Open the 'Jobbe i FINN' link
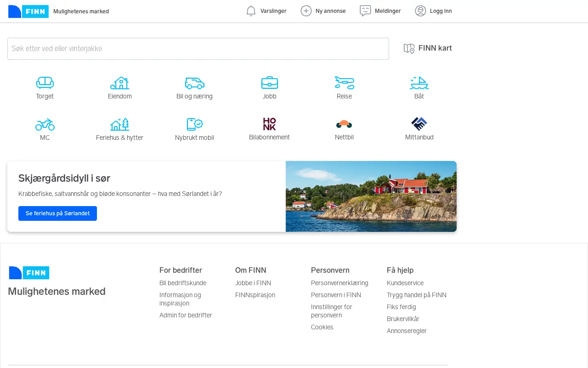Viewport: 588px width, 368px height. click(253, 283)
